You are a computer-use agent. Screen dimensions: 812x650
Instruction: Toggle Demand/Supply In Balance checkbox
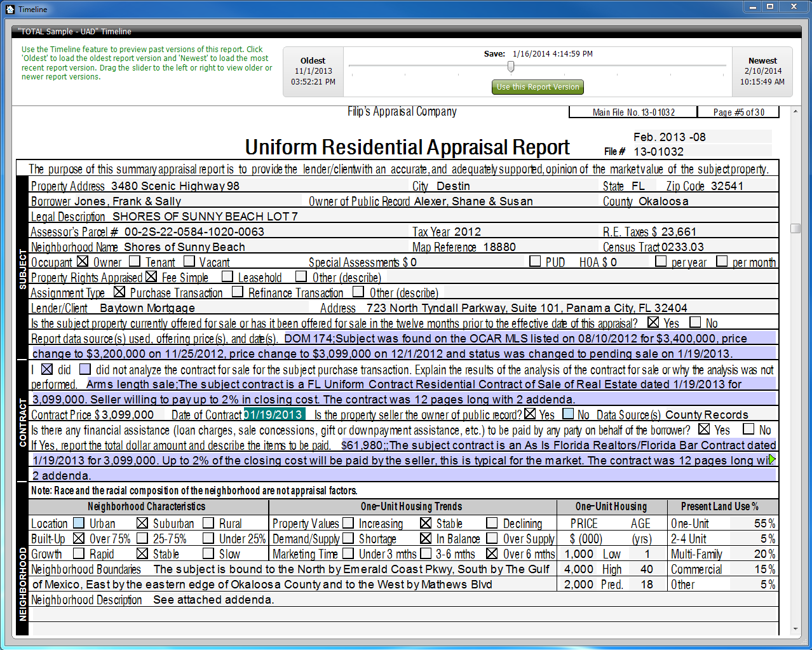coord(426,538)
